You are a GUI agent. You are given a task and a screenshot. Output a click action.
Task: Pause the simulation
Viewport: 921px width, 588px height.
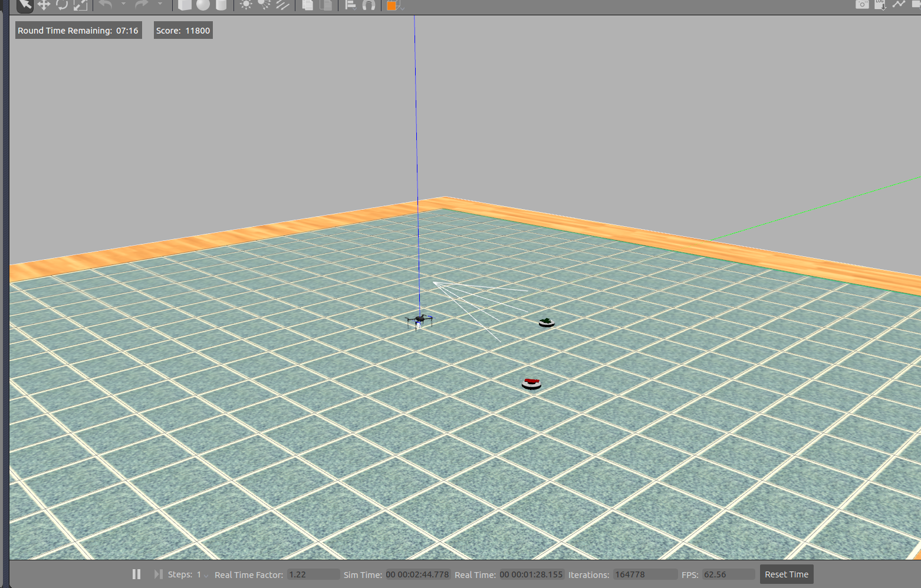pos(136,574)
